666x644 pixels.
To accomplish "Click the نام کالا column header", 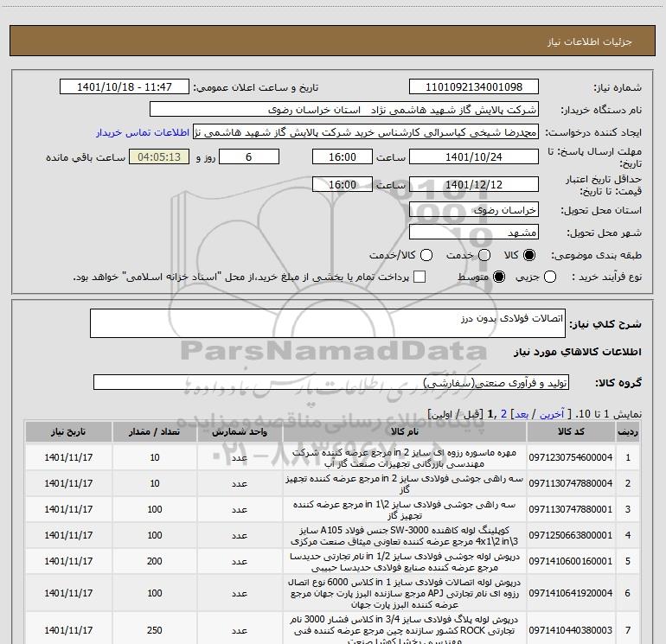I will click(405, 431).
